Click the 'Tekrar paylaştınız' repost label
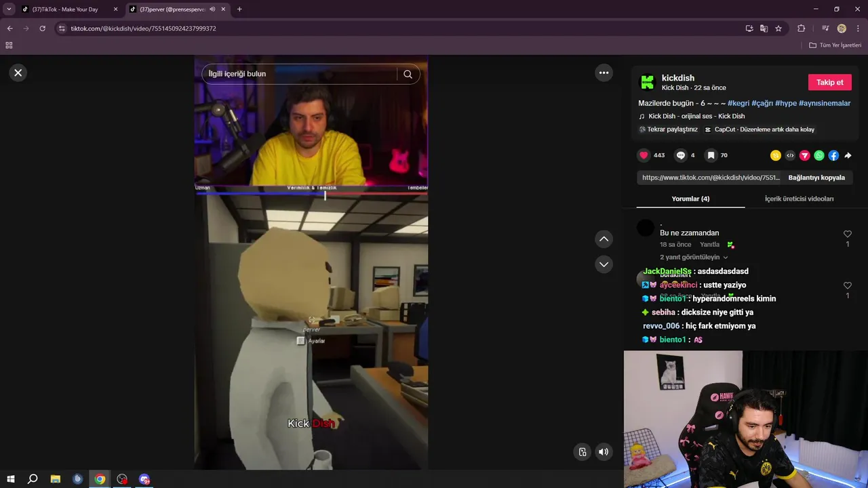The width and height of the screenshot is (868, 488). [x=668, y=129]
